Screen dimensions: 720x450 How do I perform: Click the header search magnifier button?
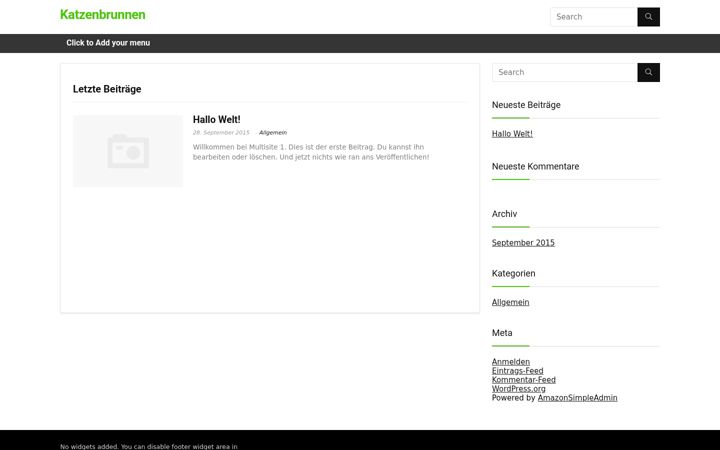(x=648, y=17)
